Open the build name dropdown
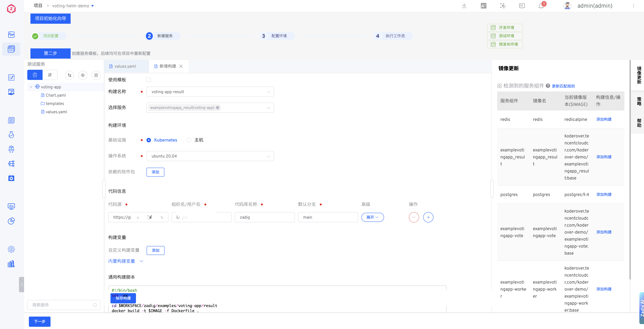The width and height of the screenshot is (644, 329). click(210, 92)
